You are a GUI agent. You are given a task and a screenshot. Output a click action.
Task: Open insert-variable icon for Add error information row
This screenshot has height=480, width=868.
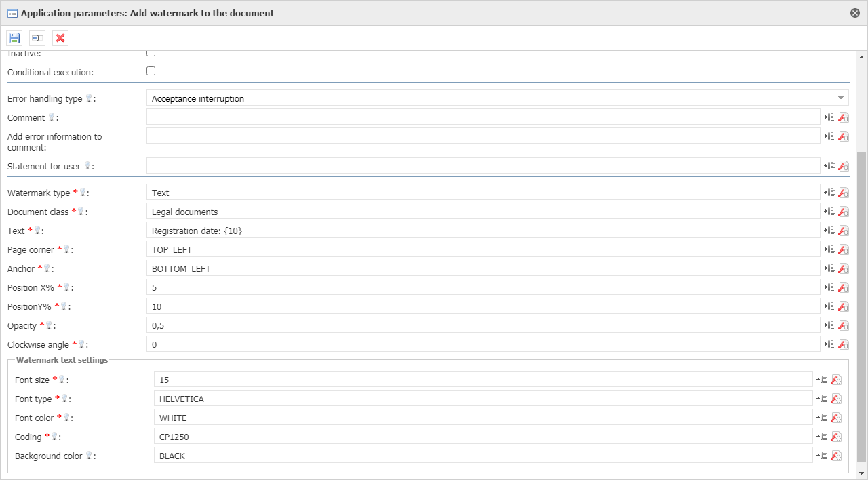(x=829, y=136)
